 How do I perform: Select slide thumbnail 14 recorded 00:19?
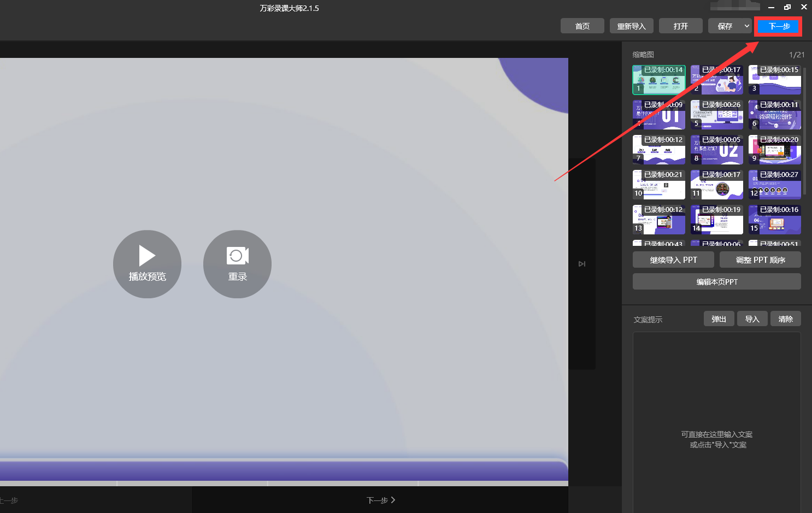(x=717, y=220)
